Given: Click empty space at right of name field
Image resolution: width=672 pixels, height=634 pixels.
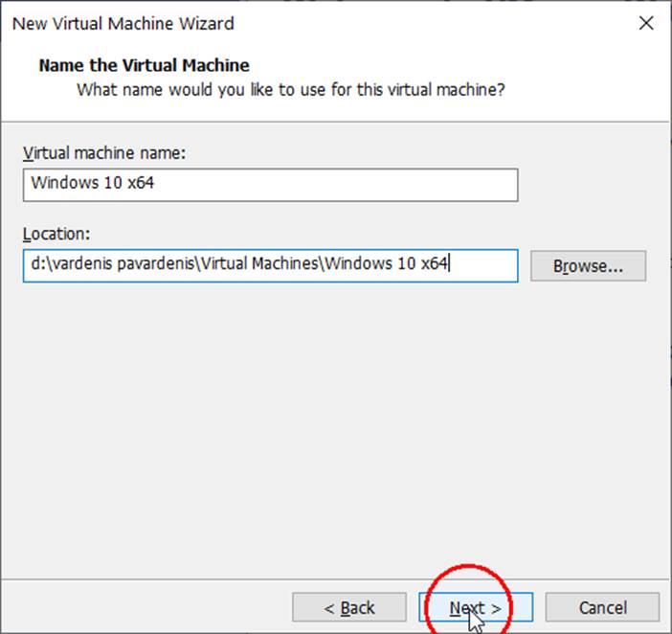Looking at the screenshot, I should 383,185.
